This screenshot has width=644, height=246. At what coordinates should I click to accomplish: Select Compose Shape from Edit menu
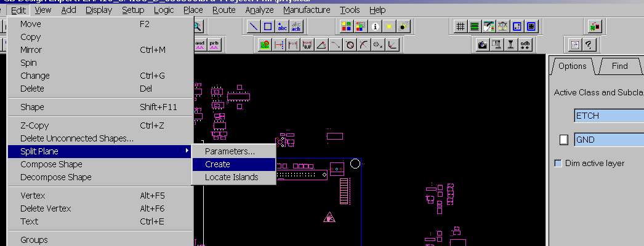click(100, 164)
